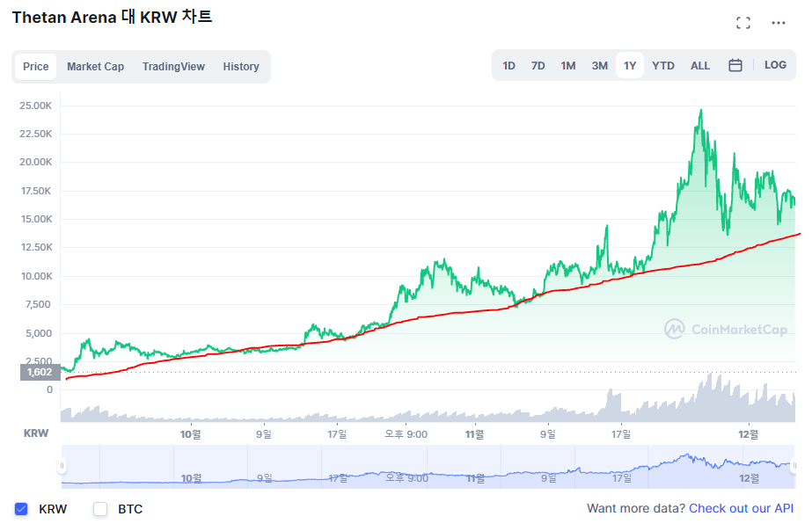Click the 25.00K y-axis label
The image size is (812, 531).
click(x=36, y=105)
